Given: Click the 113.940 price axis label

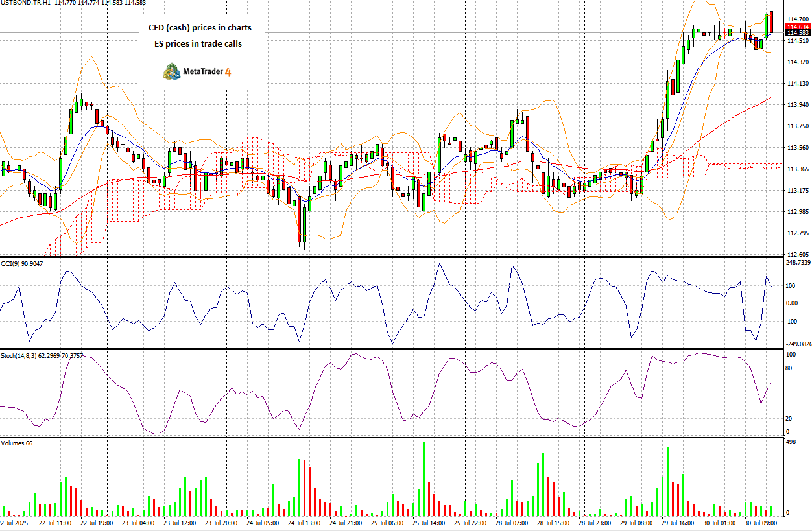Looking at the screenshot, I should pos(798,105).
